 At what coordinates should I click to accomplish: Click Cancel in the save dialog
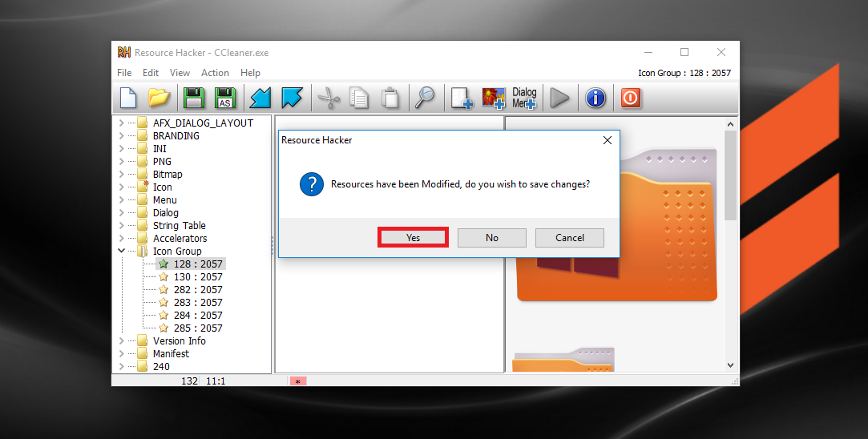pyautogui.click(x=570, y=237)
